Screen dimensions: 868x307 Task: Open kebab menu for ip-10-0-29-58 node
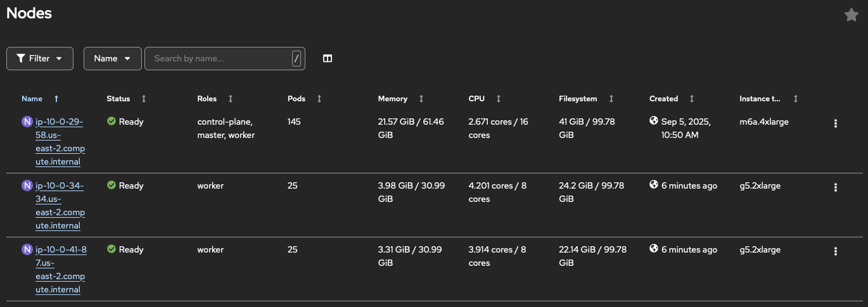(835, 123)
